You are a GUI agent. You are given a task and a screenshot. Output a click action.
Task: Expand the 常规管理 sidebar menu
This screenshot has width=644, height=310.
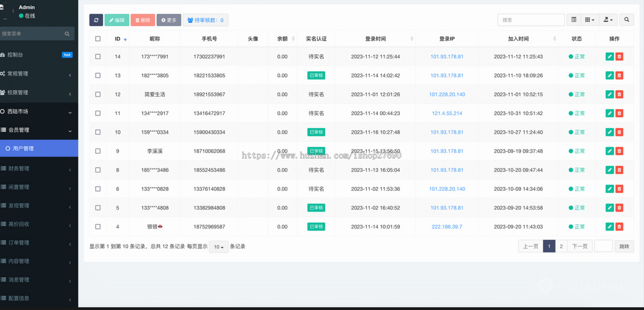[x=39, y=73]
